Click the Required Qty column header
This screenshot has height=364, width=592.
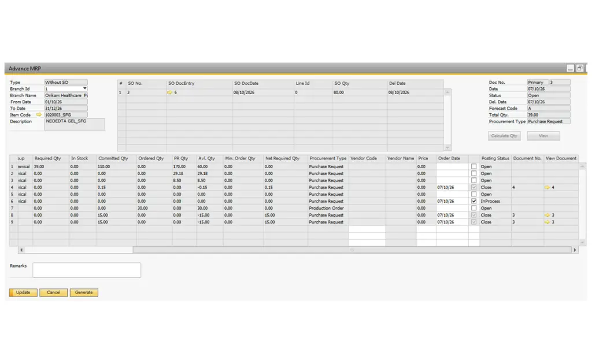tap(51, 158)
